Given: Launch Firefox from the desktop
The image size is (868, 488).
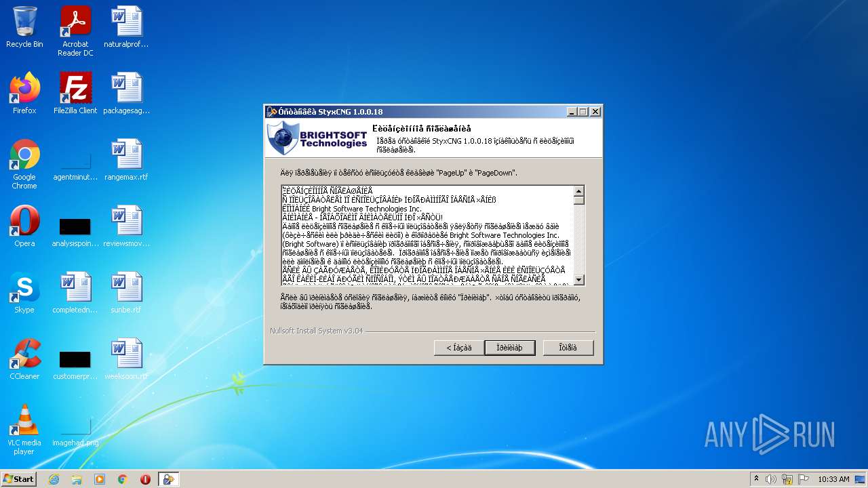Looking at the screenshot, I should coord(24,93).
